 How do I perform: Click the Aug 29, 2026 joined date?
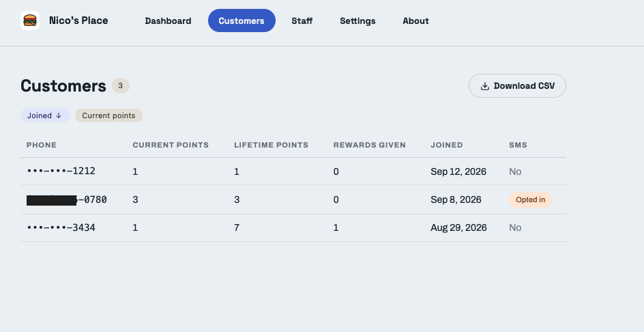pos(458,227)
